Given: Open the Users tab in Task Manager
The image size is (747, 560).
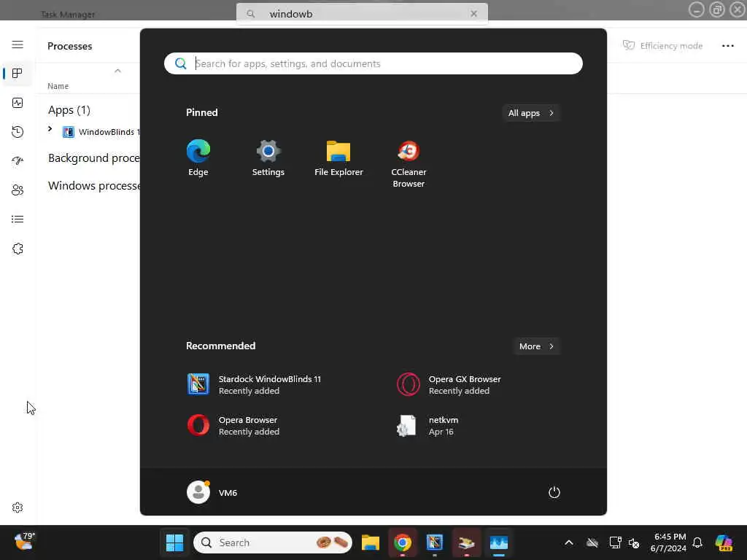Looking at the screenshot, I should 18,190.
